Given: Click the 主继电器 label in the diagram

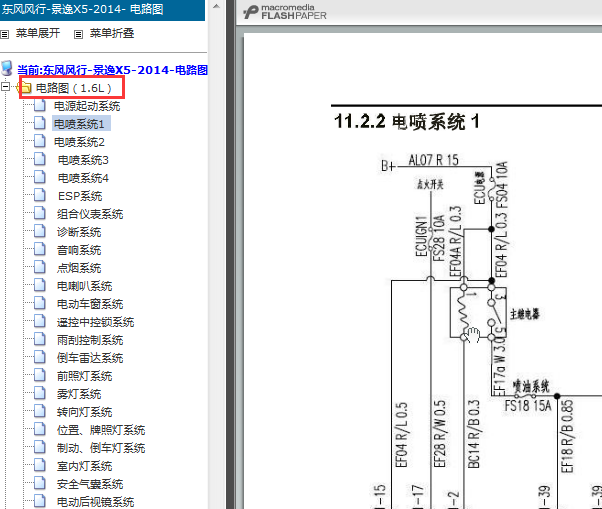Looking at the screenshot, I should (524, 314).
